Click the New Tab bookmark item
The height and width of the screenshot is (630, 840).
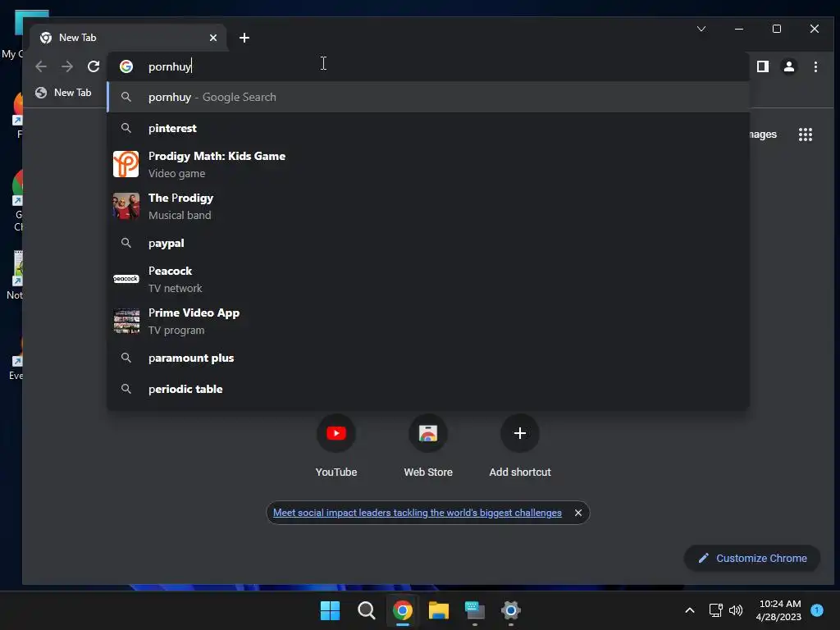pyautogui.click(x=64, y=93)
